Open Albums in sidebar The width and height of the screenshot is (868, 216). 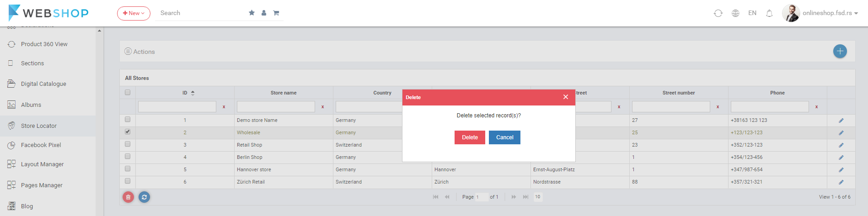[31, 105]
